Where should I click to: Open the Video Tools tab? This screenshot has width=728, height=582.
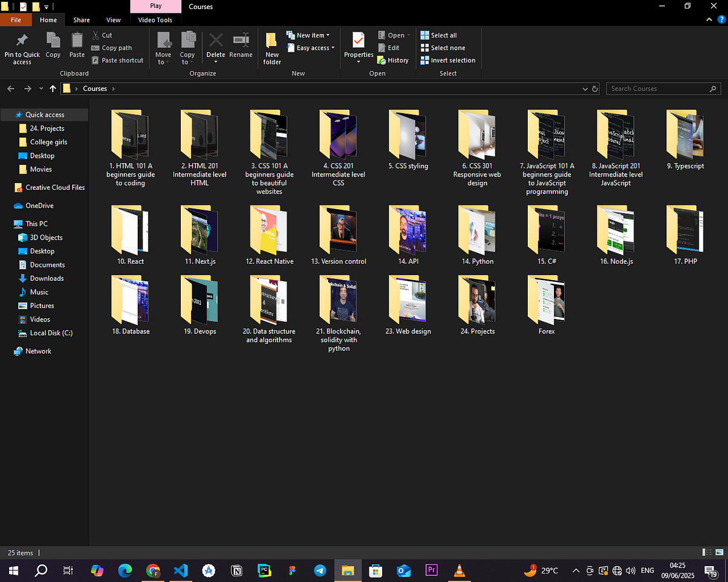coord(155,20)
